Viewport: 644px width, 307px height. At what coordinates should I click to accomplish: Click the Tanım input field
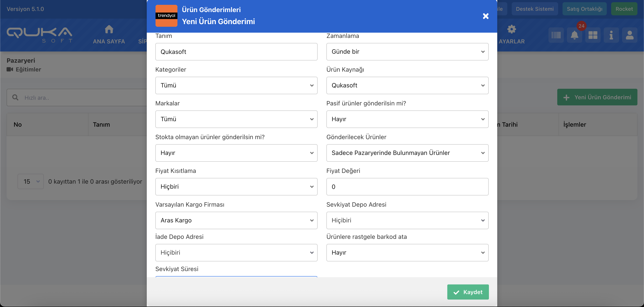236,52
